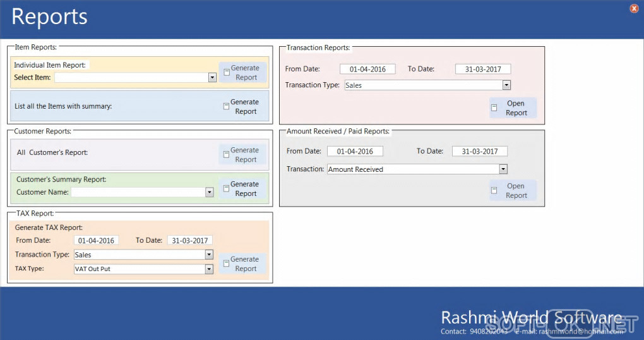Open the TAX Type dropdown arrow

209,269
